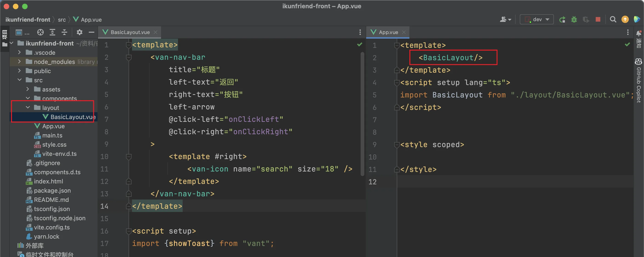Open left editor tab options kebab menu
This screenshot has width=644, height=257.
click(360, 32)
